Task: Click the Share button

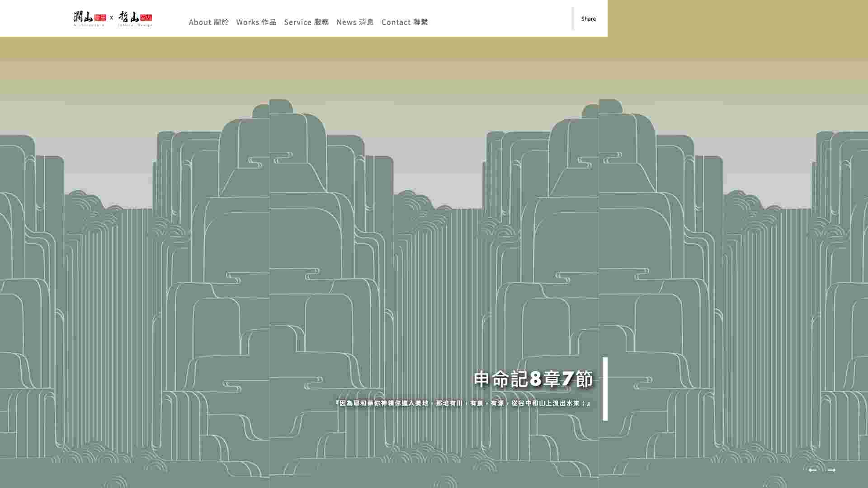Action: [588, 19]
